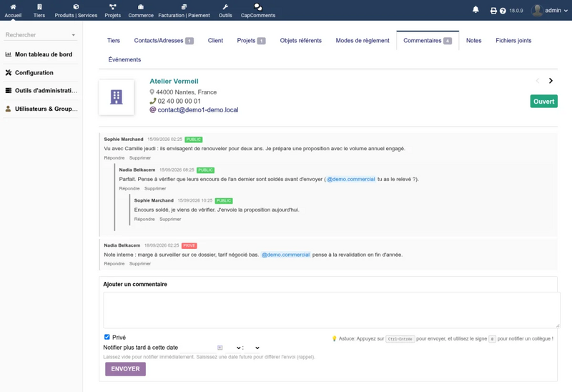Viewport: 572px width, 392px height.
Task: Click the ENVOYER button
Action: 126,369
